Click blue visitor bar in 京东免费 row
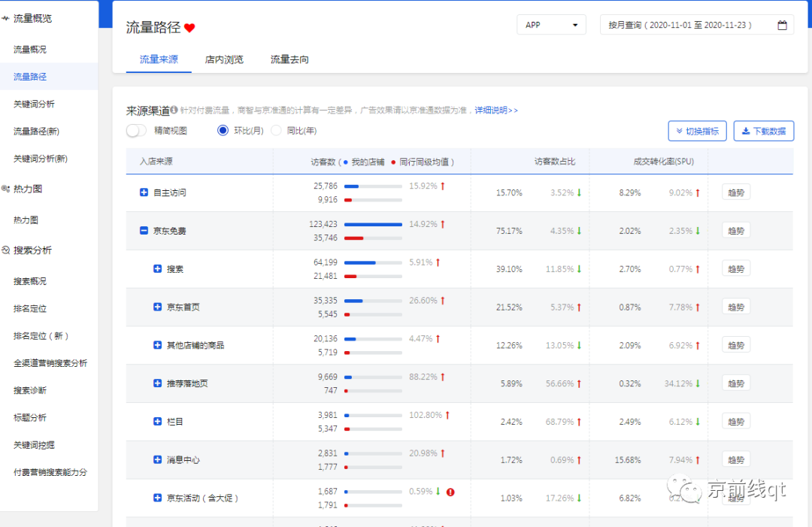 [373, 224]
